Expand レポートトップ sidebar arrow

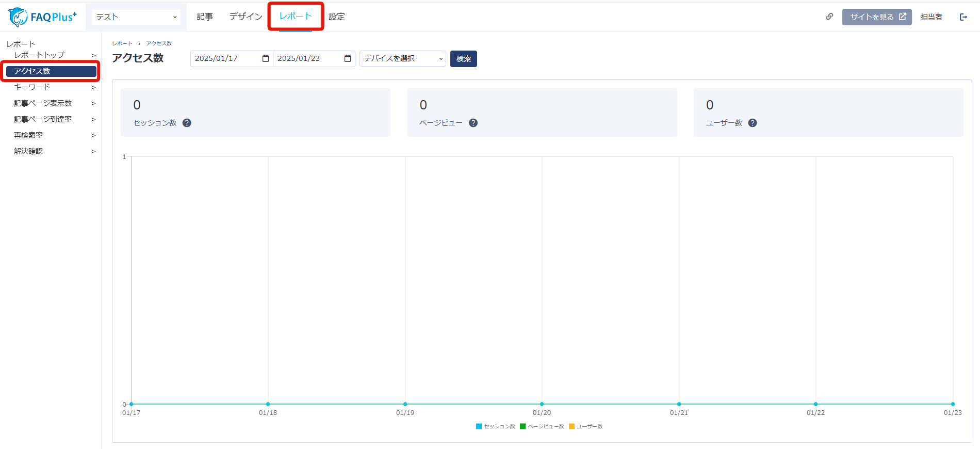pos(93,55)
